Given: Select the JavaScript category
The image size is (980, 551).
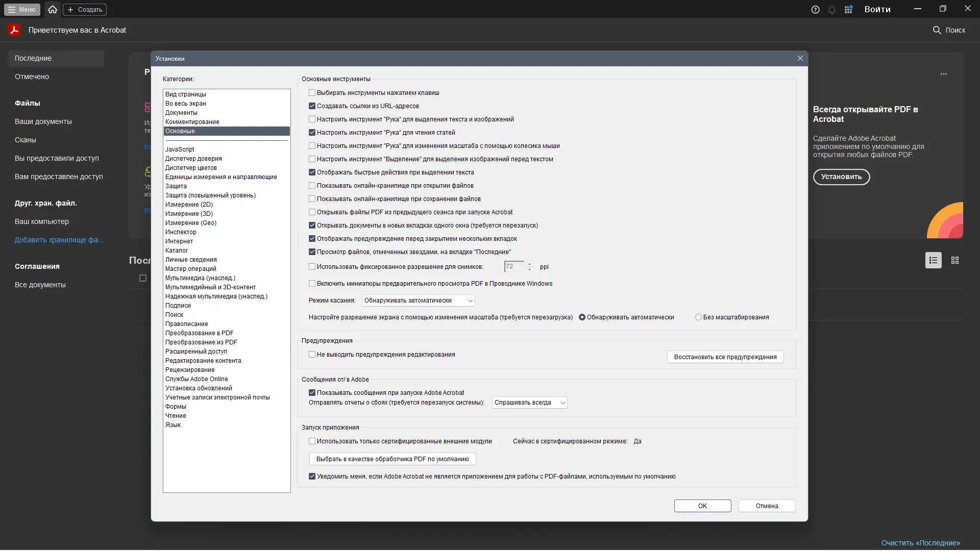Looking at the screenshot, I should 180,149.
